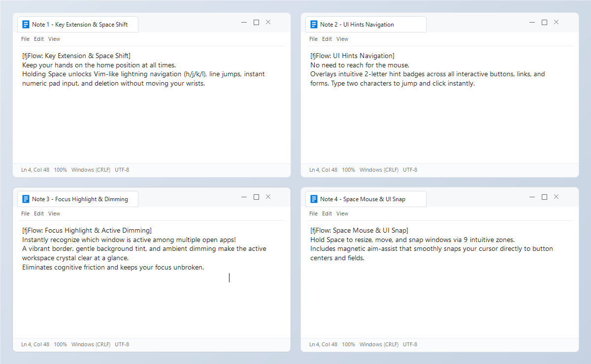Click the line Eliminates cognitive friction in Note 3
The width and height of the screenshot is (591, 364).
(113, 268)
